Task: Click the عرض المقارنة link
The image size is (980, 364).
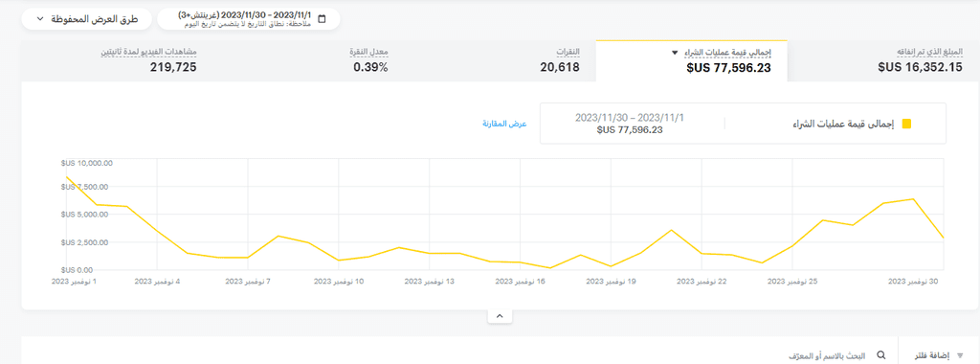Action: (504, 124)
